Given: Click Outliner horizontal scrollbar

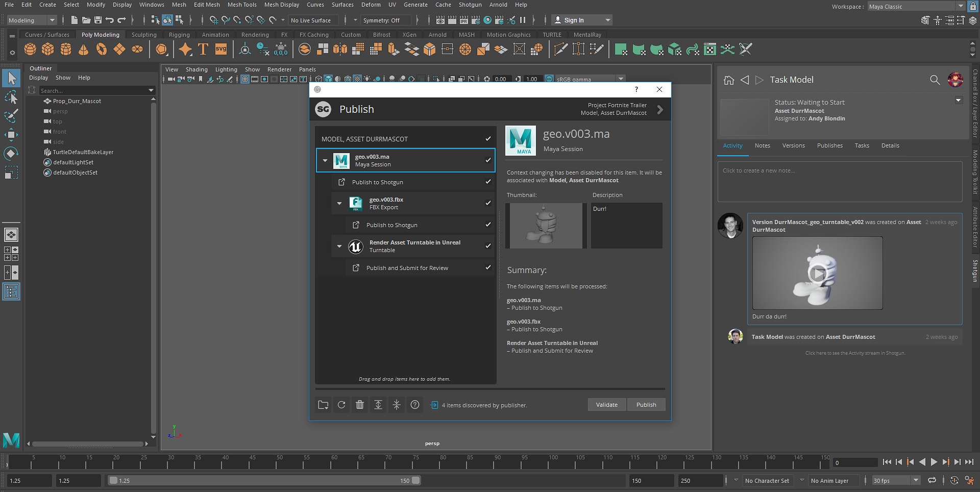Looking at the screenshot, I should (87, 444).
